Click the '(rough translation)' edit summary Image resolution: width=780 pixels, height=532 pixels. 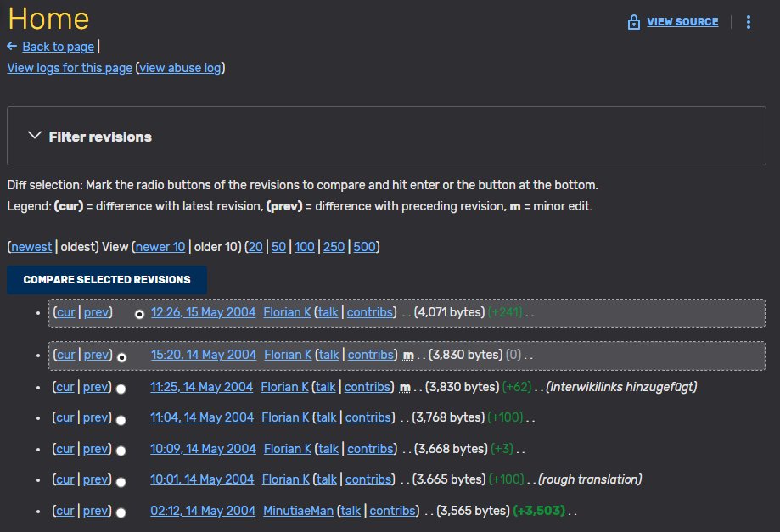(x=590, y=479)
